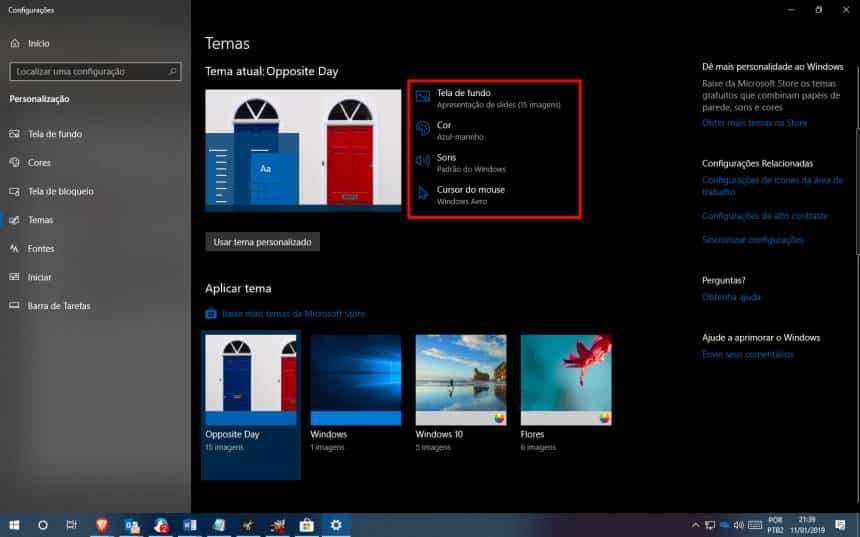Open Cursor do mouse Windows Aero option
This screenshot has height=537, width=860.
461,195
